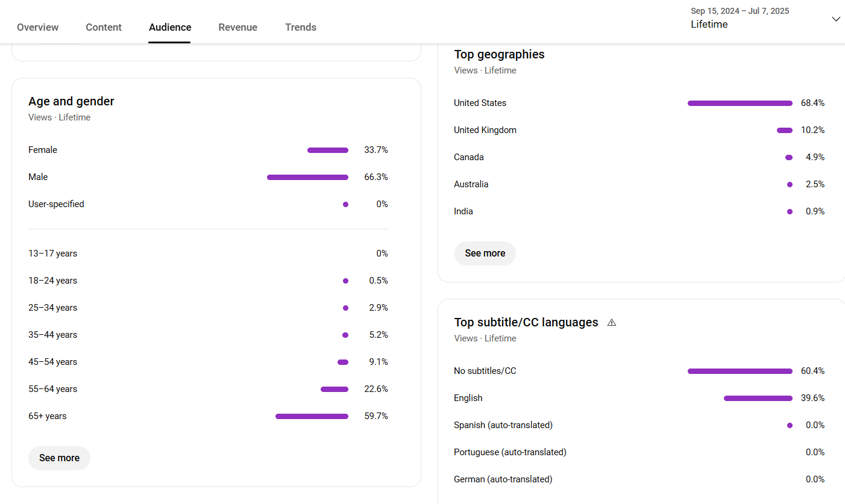Click the 65+ years bar
845x504 pixels.
[x=312, y=416]
